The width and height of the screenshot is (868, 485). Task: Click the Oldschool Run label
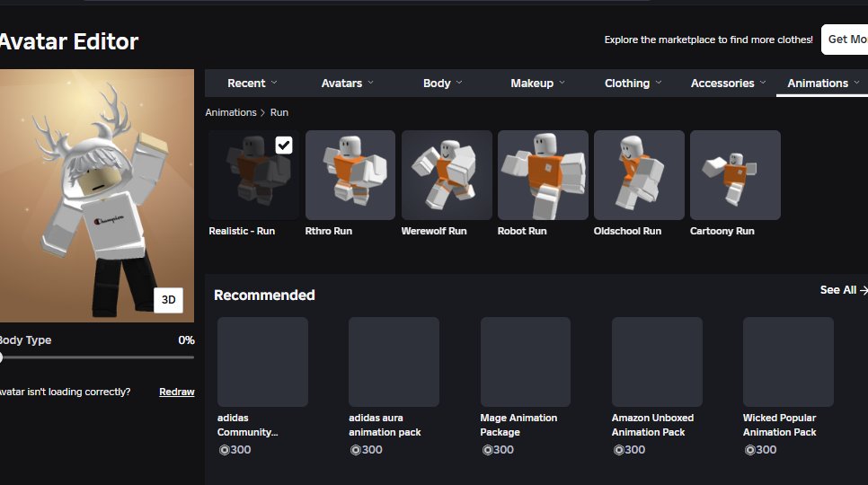(627, 231)
